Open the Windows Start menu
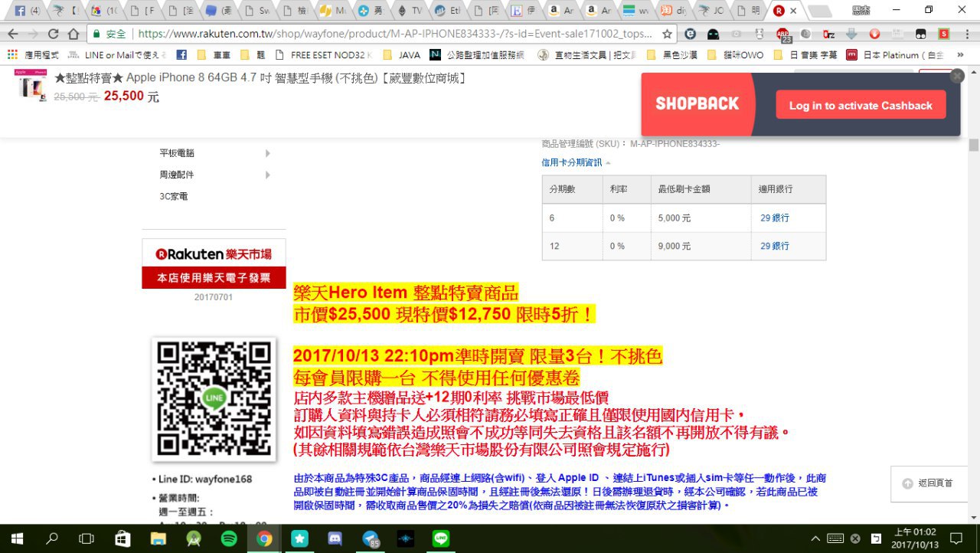This screenshot has width=980, height=553. pos(17,538)
